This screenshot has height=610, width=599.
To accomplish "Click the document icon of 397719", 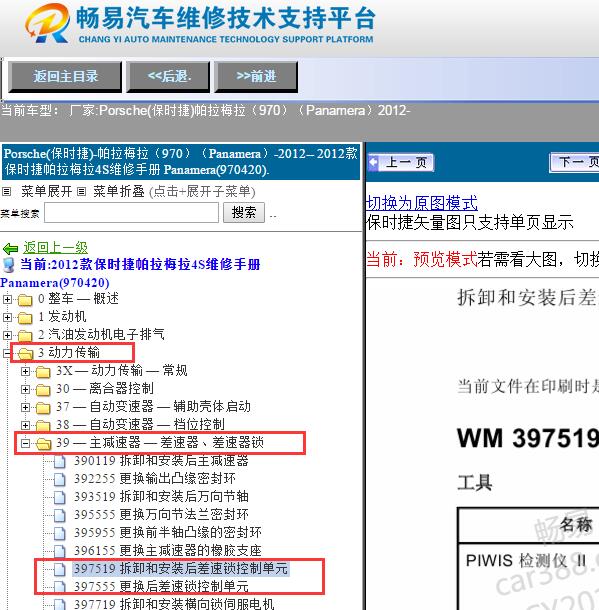I will click(x=60, y=604).
